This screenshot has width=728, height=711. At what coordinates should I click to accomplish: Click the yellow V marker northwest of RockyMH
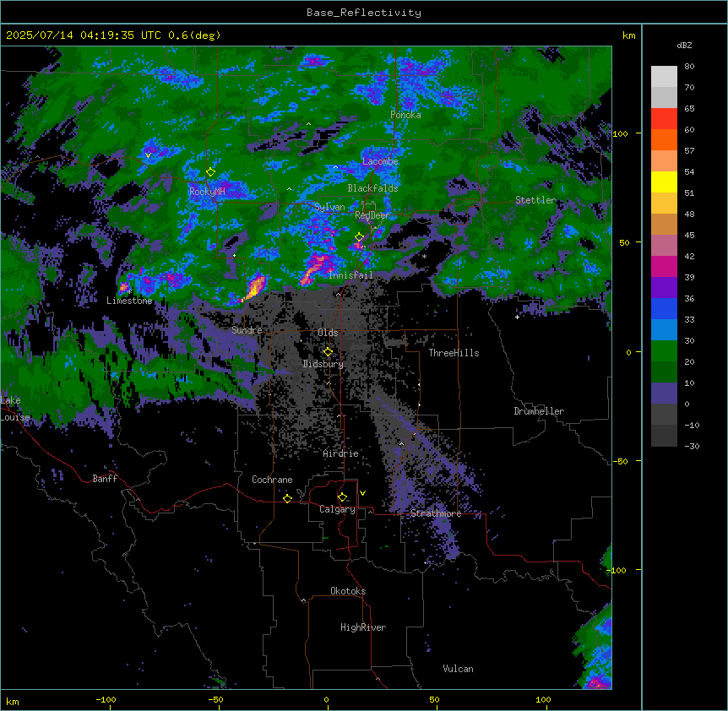point(148,155)
